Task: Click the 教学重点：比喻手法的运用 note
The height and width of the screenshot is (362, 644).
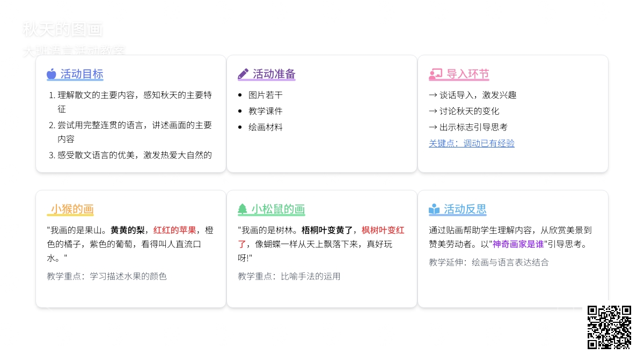Action: click(289, 276)
